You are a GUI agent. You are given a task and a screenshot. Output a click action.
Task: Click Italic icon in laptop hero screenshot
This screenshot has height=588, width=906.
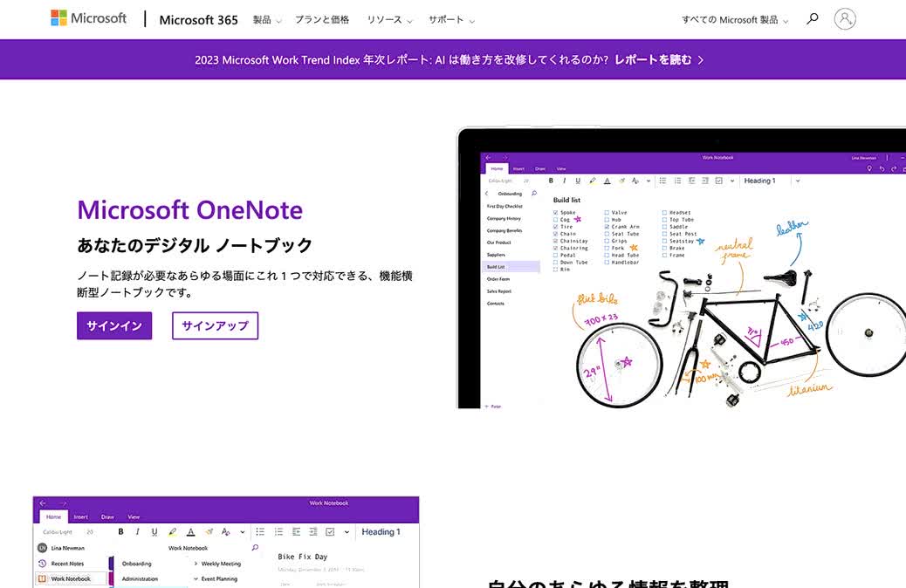click(565, 181)
